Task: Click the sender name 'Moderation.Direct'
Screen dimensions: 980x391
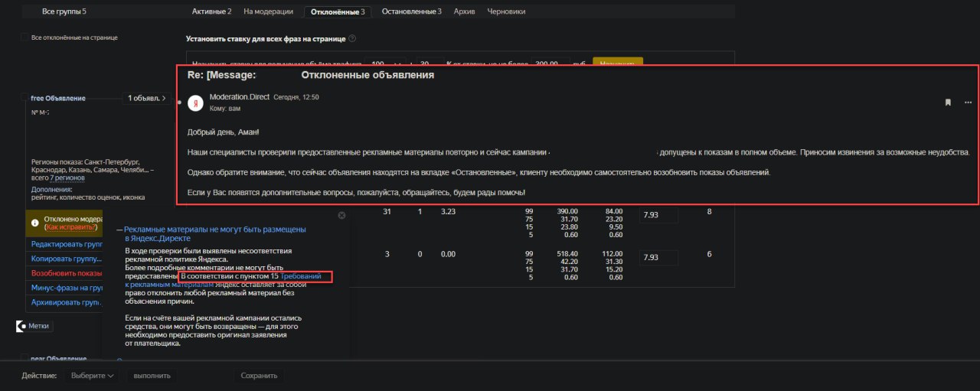Action: click(x=239, y=97)
